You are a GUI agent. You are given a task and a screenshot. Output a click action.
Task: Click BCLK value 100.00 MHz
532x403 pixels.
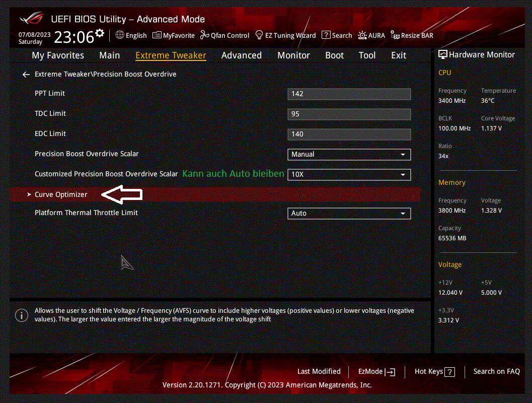(x=454, y=128)
